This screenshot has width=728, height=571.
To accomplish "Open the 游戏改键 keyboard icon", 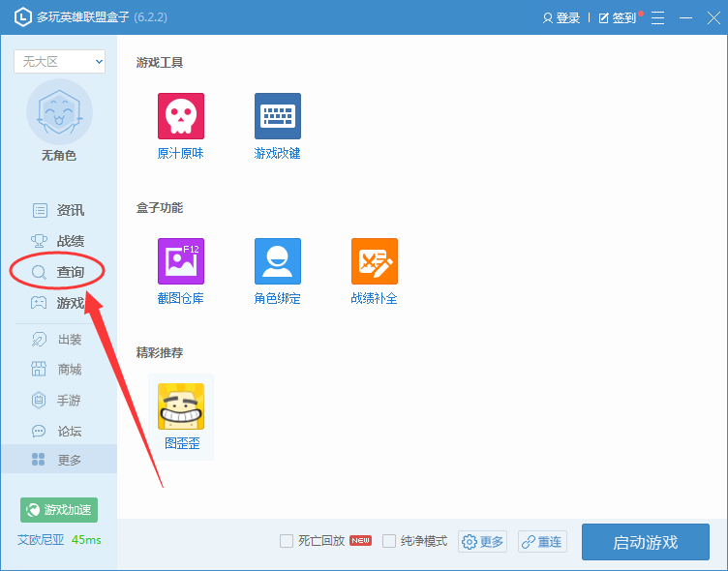I will pos(278,116).
